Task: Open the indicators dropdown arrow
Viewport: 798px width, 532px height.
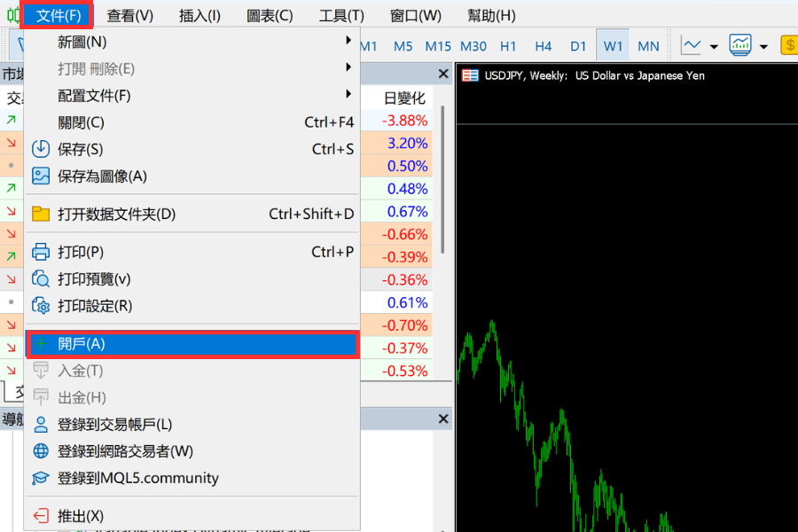Action: pyautogui.click(x=763, y=45)
